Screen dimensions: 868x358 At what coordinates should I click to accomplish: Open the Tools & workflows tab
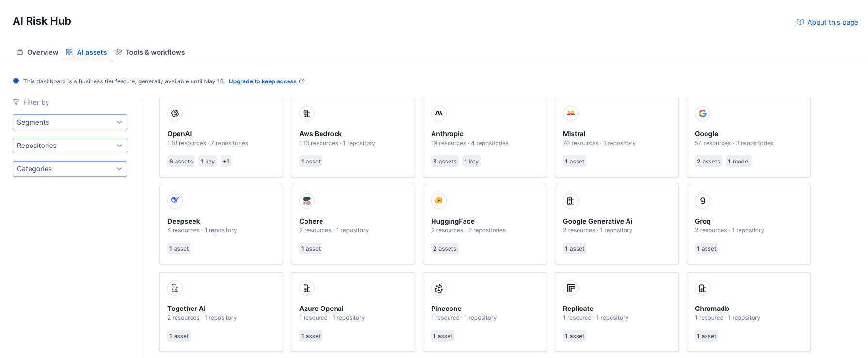click(150, 52)
